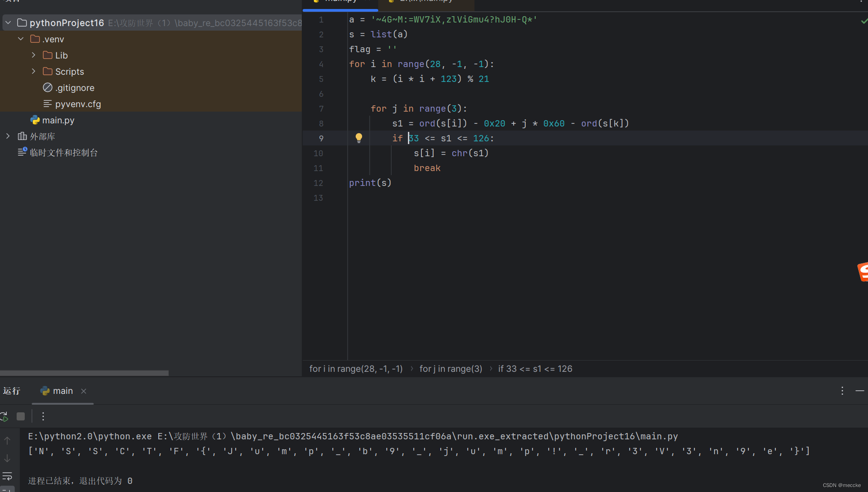The image size is (868, 492).
Task: Open main.py in the project tree
Action: pos(58,120)
